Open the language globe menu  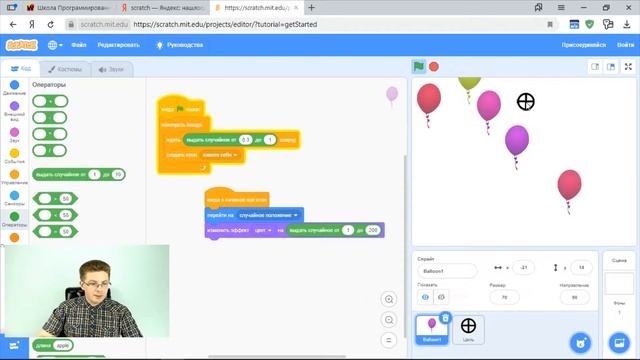(55, 45)
